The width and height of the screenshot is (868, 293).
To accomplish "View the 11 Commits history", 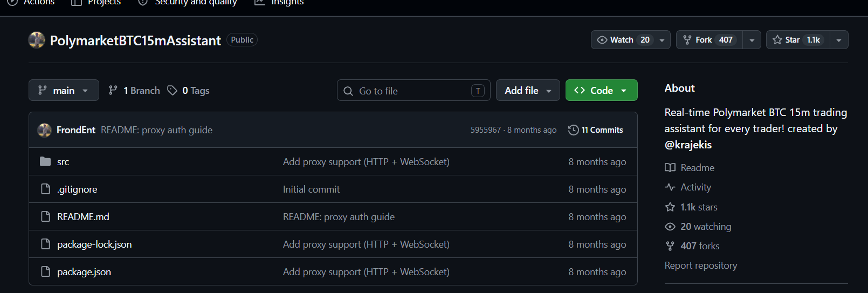I will coord(596,130).
